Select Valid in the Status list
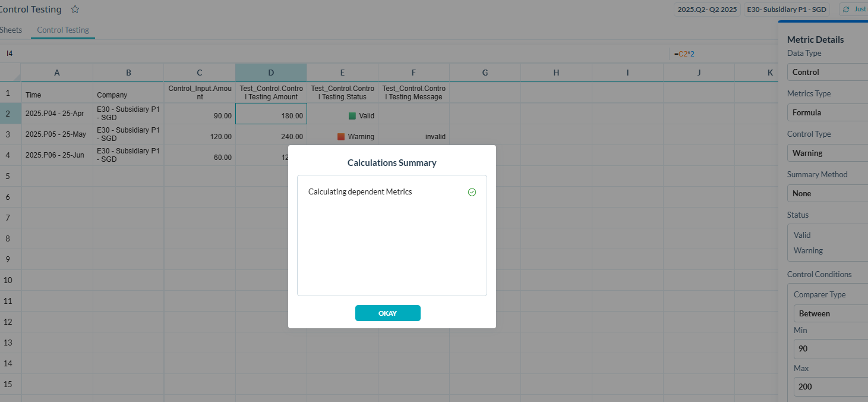Screen dimensions: 868x402 click(801, 235)
